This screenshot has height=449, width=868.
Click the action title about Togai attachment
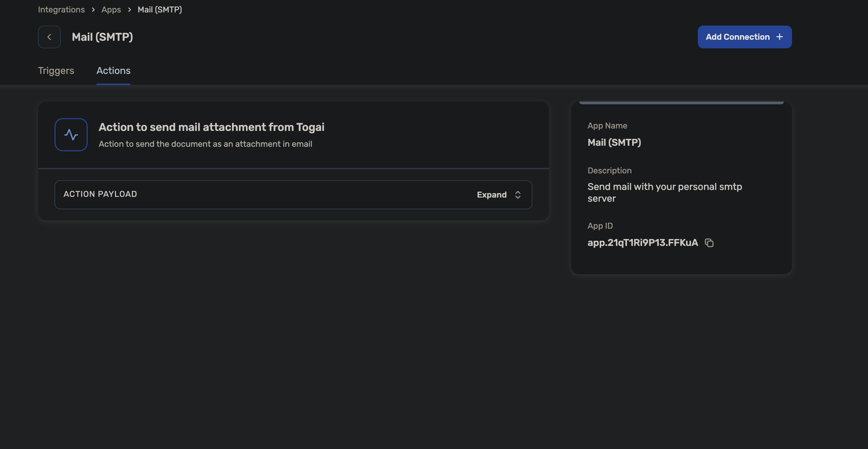211,127
